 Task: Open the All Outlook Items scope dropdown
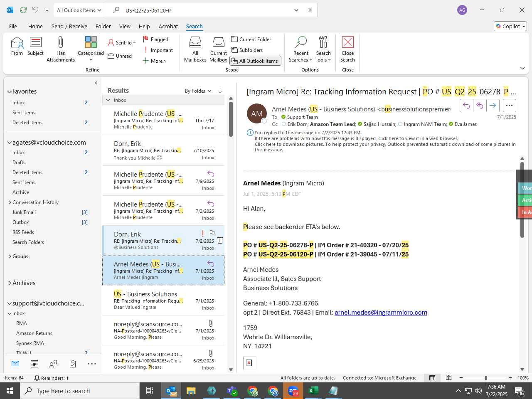pyautogui.click(x=79, y=10)
